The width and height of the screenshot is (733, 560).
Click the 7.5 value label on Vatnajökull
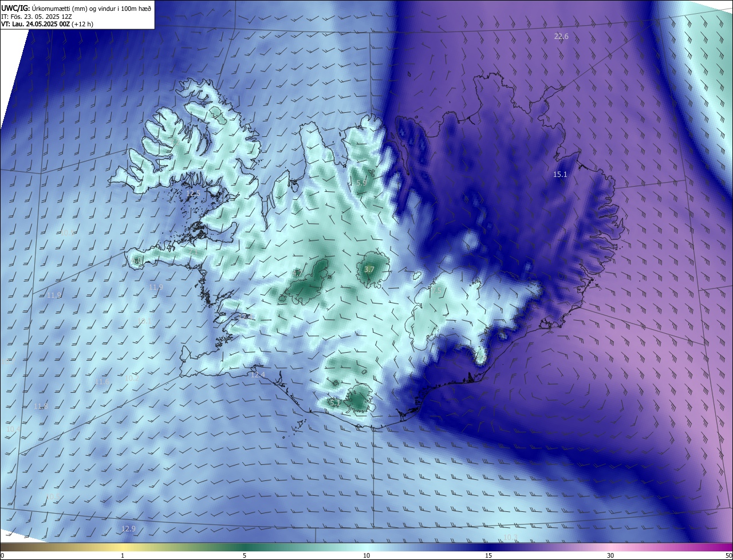coord(437,291)
